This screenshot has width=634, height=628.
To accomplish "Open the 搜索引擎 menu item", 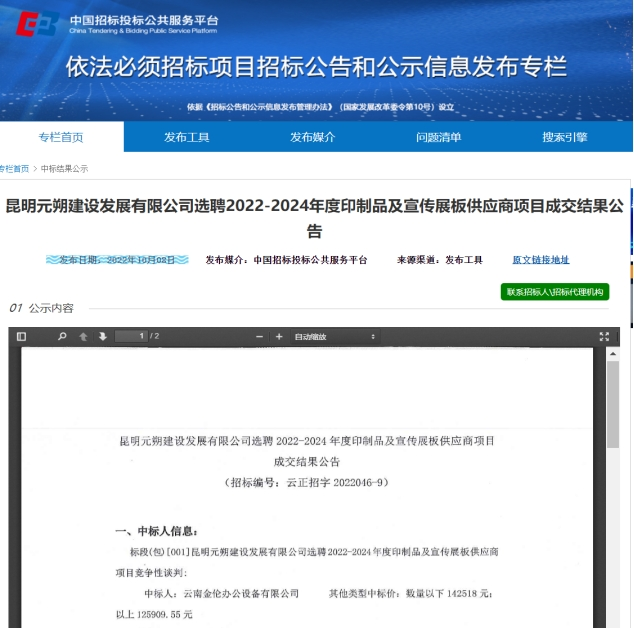I will pos(565,137).
